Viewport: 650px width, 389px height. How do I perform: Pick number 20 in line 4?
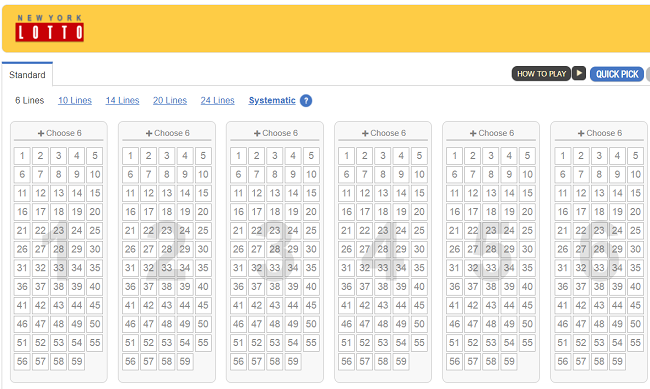pyautogui.click(x=419, y=212)
